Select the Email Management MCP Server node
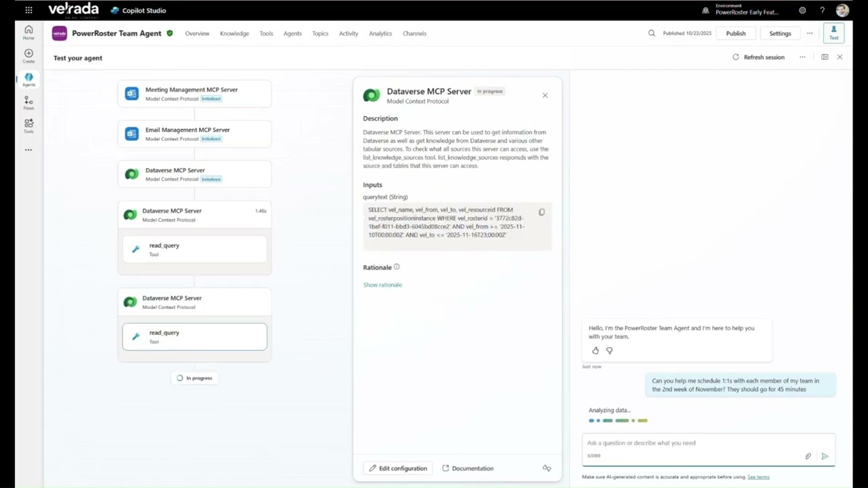 [x=195, y=134]
